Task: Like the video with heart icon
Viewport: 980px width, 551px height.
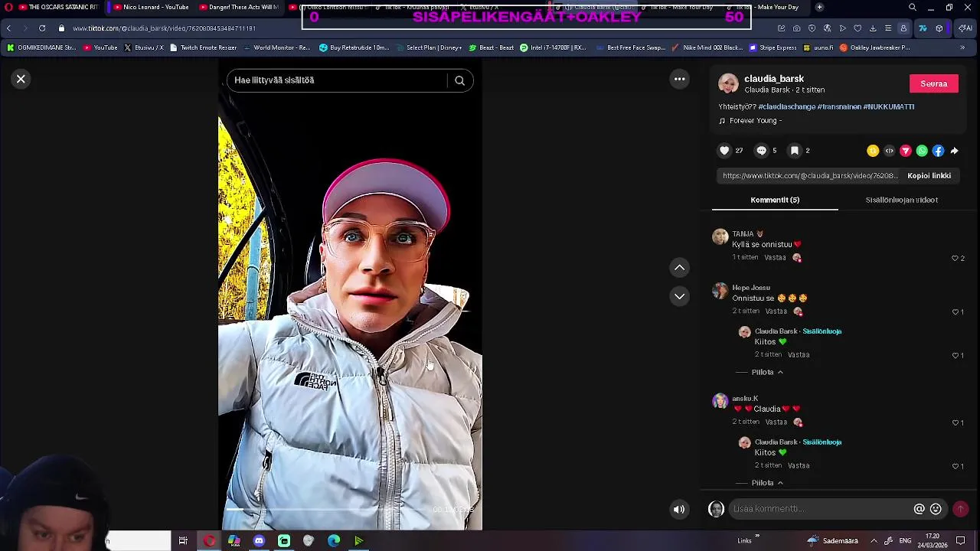Action: tap(724, 151)
